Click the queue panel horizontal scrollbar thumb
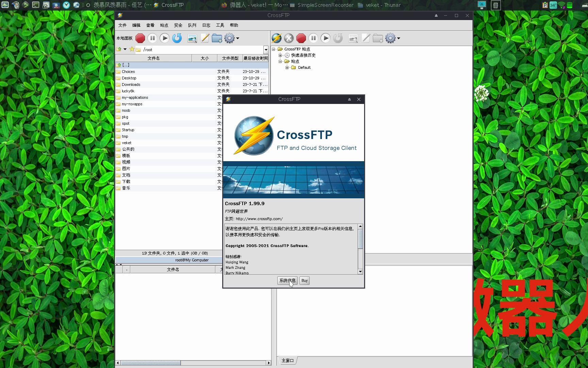The height and width of the screenshot is (368, 588). 151,363
